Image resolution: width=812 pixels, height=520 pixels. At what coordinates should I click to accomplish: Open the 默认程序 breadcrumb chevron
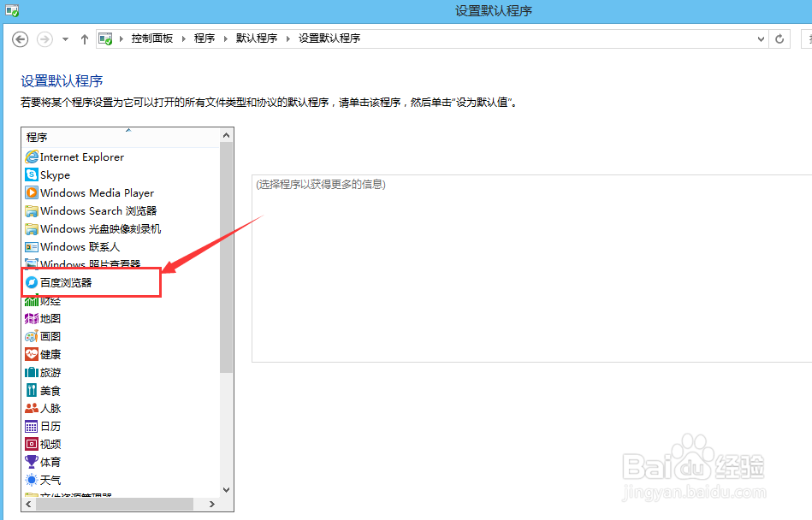pos(287,38)
